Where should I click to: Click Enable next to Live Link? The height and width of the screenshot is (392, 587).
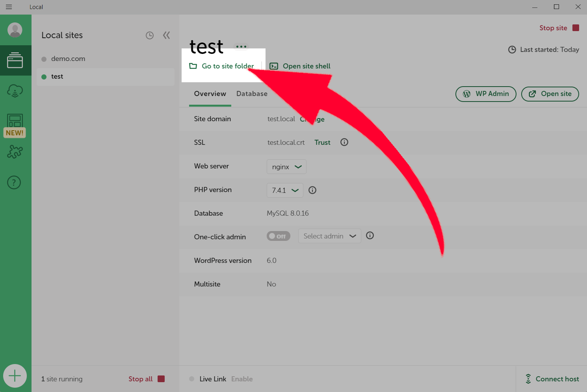pos(242,379)
